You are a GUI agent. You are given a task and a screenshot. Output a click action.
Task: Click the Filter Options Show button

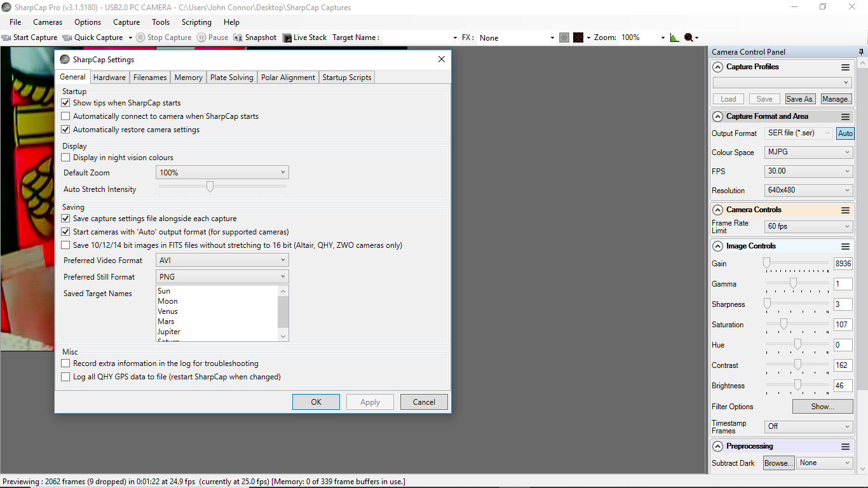(x=822, y=407)
